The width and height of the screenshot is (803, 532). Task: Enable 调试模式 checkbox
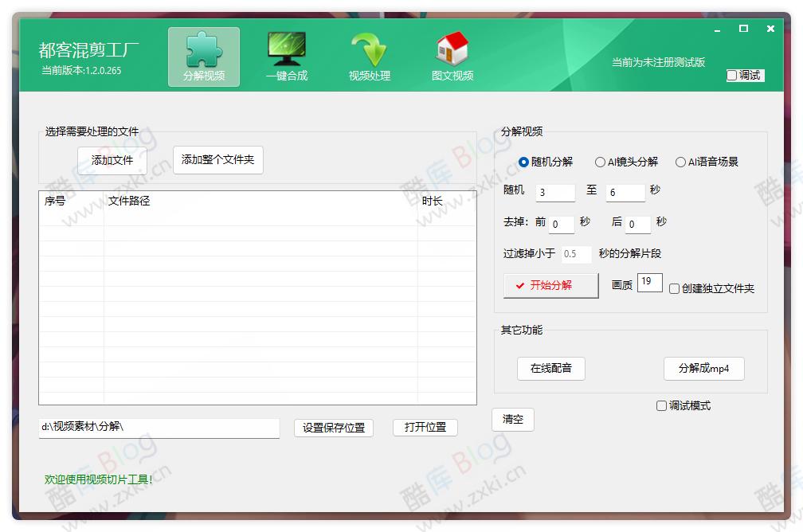(661, 405)
